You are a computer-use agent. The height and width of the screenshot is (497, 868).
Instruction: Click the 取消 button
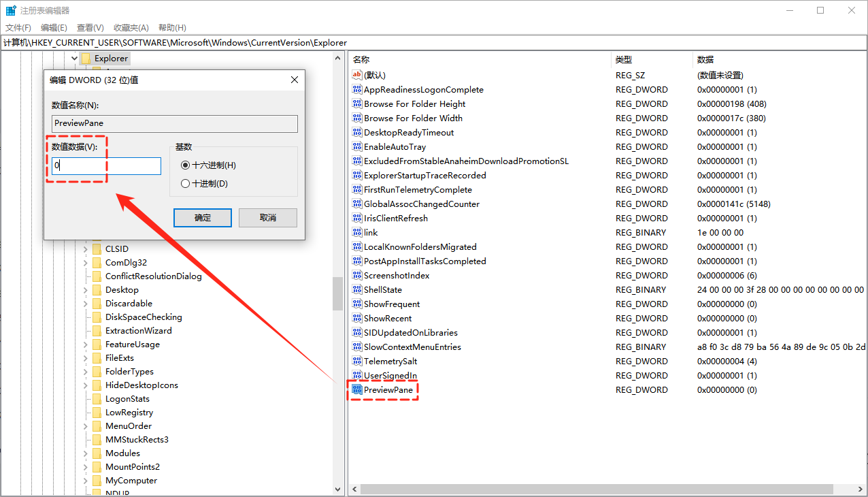coord(268,218)
